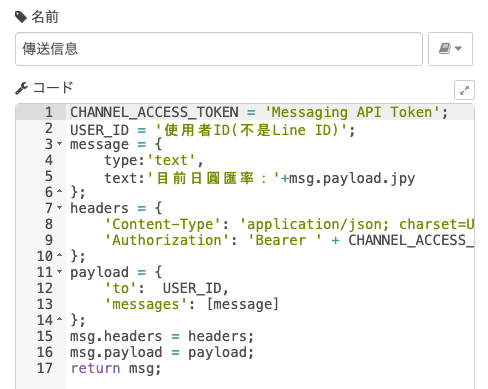488x389 pixels.
Task: Click the 'application/json; charset=U' string
Action: point(357,224)
